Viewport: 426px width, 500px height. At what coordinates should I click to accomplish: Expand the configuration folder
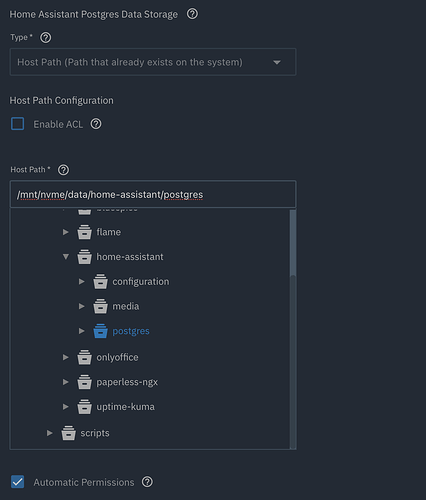coord(81,282)
